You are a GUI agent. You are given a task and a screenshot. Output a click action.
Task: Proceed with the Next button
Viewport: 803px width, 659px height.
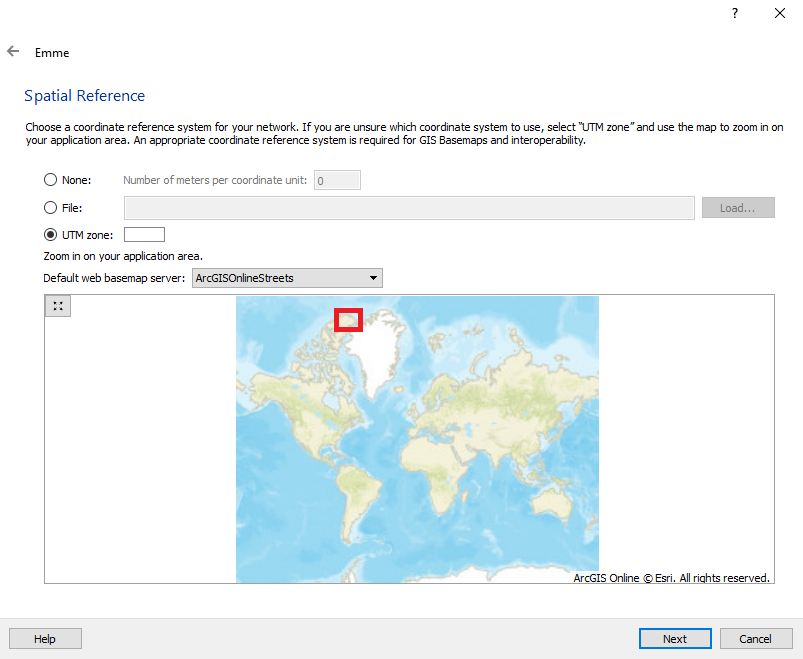tap(675, 639)
